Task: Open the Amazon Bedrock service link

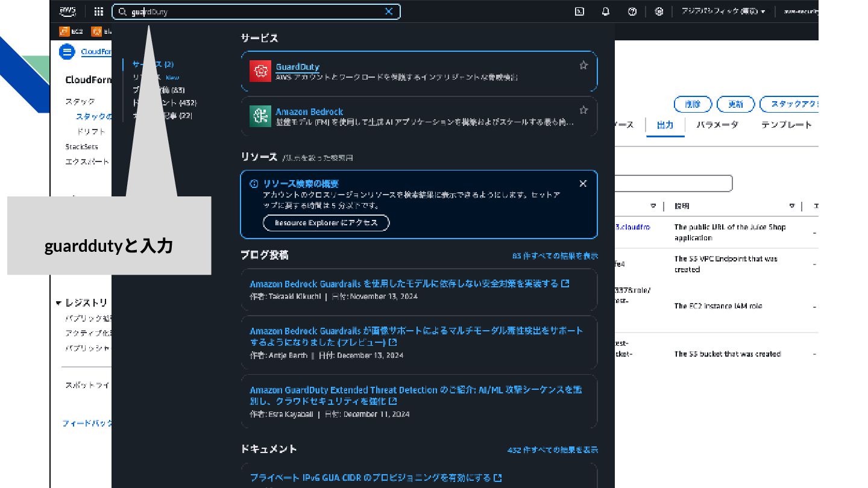Action: [x=309, y=111]
